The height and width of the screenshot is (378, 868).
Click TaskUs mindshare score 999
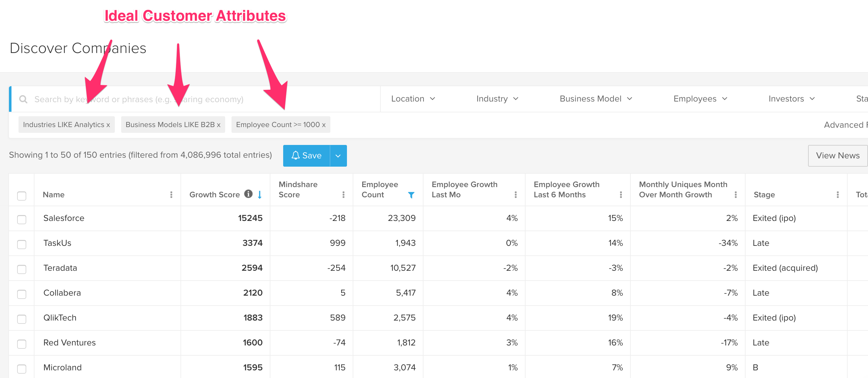pyautogui.click(x=338, y=243)
